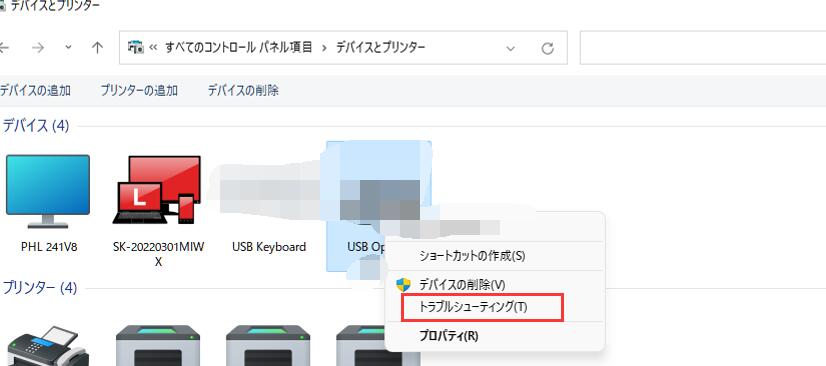Viewport: 826px width, 366px height.
Task: Click the SK-20220301MIWX label text
Action: pos(158,254)
